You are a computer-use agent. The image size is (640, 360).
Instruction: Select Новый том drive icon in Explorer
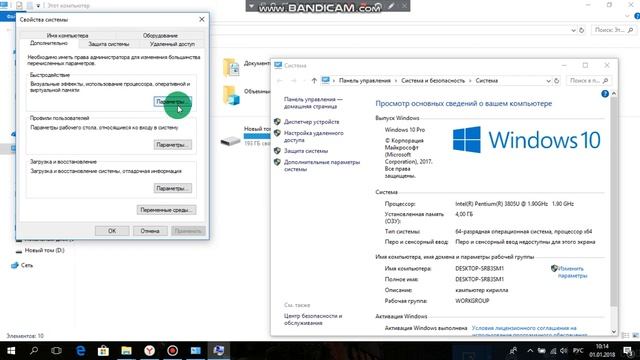click(x=231, y=141)
